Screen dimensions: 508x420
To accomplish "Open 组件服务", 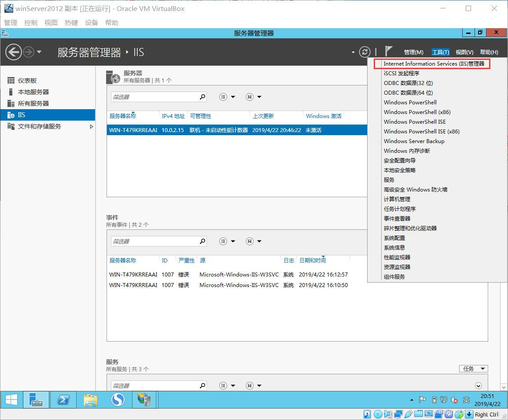I will (x=394, y=277).
